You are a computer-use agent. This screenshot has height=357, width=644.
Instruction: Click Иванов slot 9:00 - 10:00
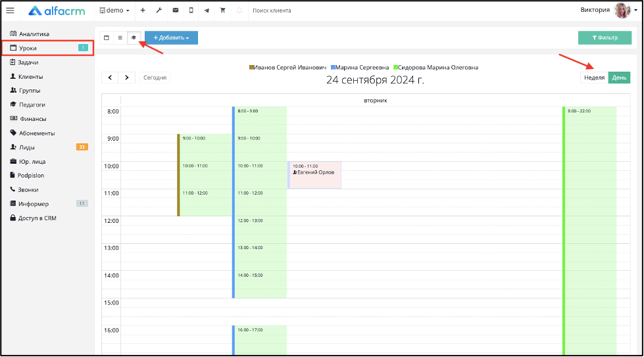[205, 148]
